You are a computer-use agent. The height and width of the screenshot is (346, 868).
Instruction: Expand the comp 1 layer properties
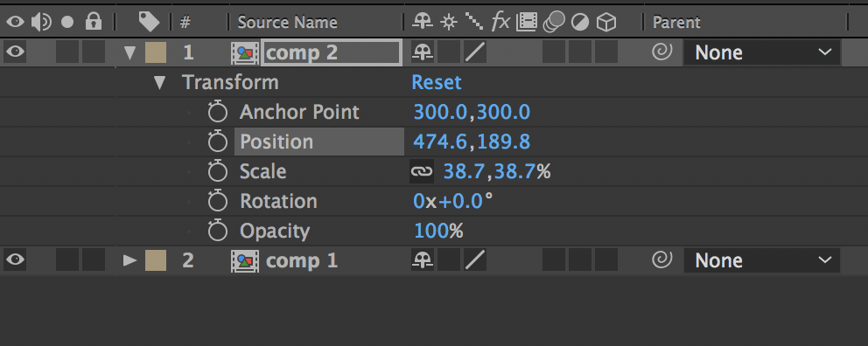[130, 260]
